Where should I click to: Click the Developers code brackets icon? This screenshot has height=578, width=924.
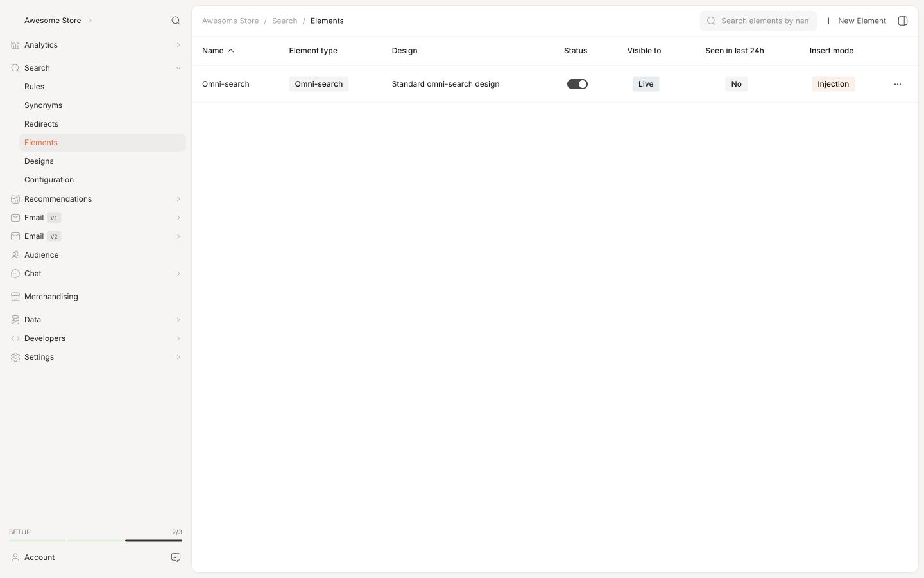pyautogui.click(x=15, y=338)
